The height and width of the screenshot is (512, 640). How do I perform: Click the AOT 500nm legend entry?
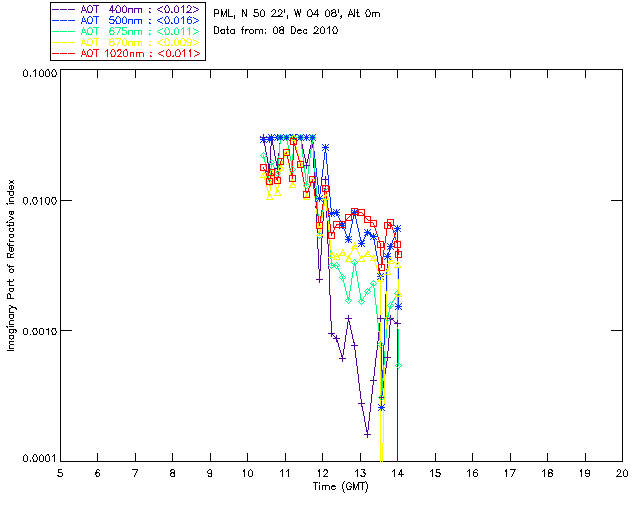pyautogui.click(x=127, y=20)
